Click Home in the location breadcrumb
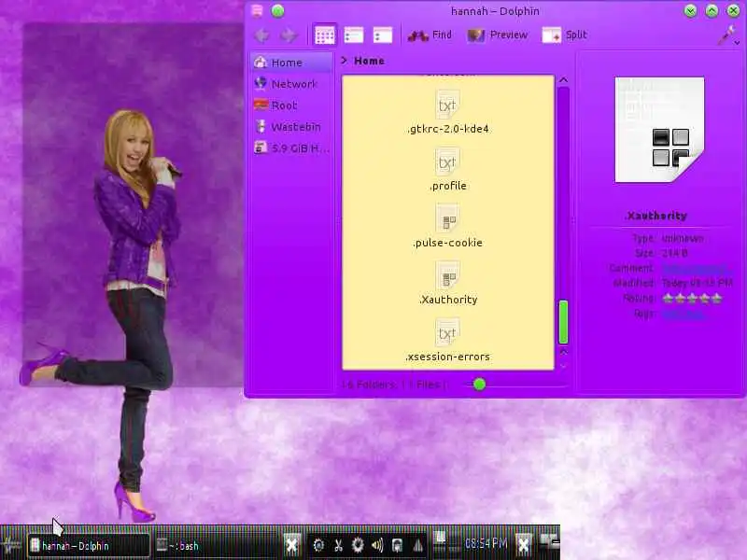The image size is (747, 560). (x=369, y=61)
